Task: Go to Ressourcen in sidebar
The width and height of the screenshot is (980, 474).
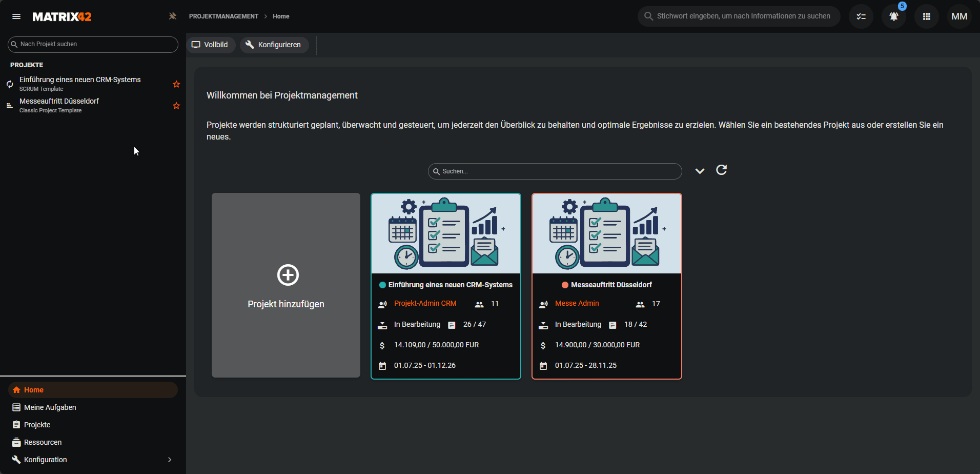Action: [43, 442]
